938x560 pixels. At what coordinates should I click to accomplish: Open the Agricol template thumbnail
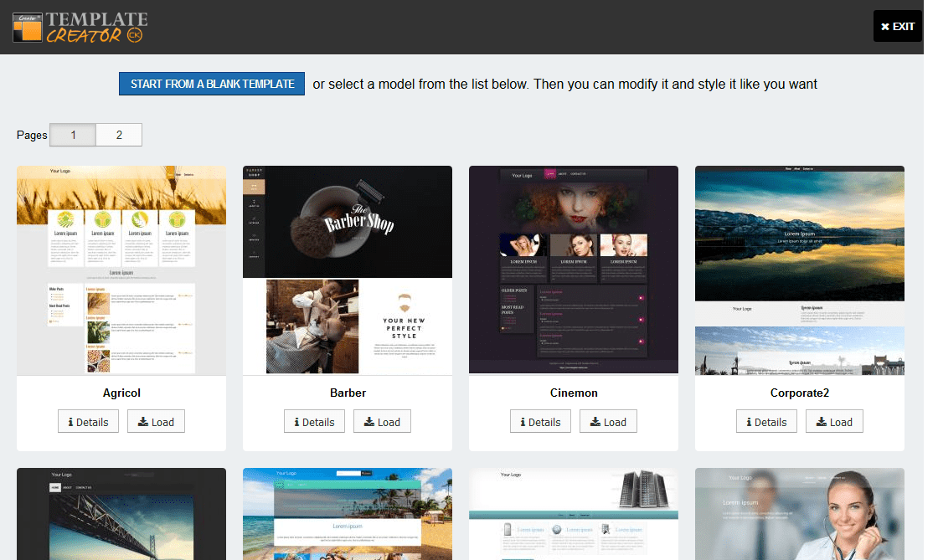click(x=121, y=270)
